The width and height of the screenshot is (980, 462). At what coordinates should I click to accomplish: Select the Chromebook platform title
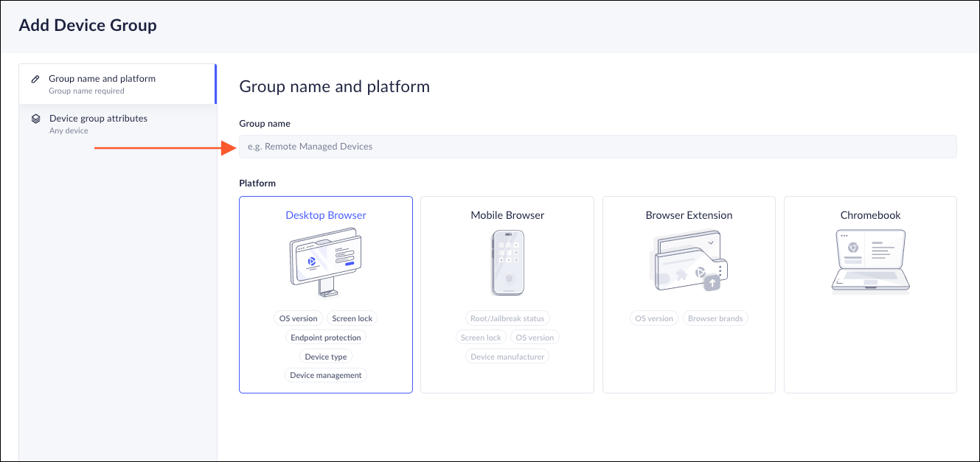tap(870, 215)
